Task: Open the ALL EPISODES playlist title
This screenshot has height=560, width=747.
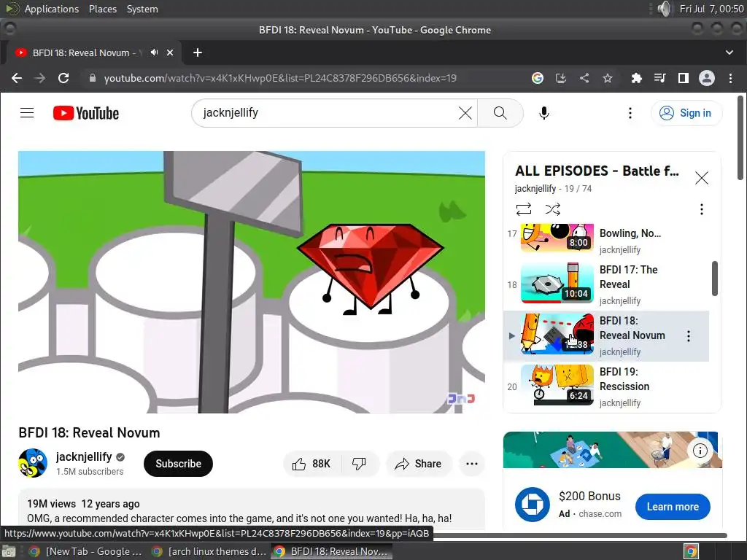Action: tap(597, 171)
